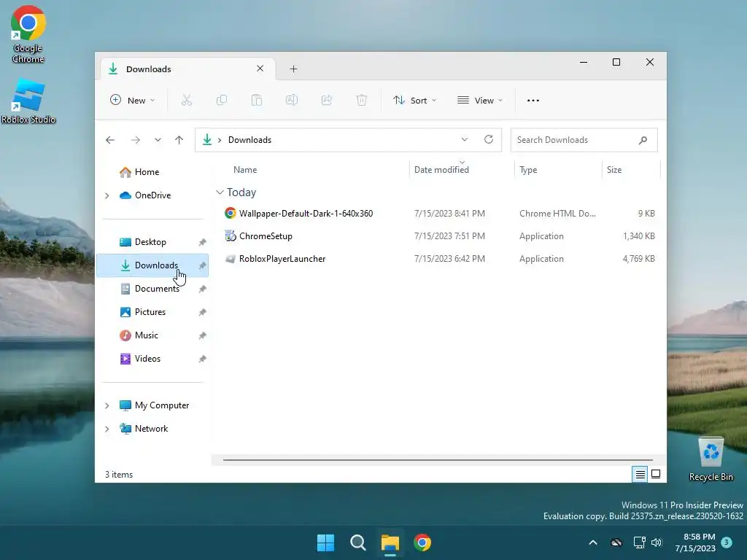Expand My Computer tree node
Viewport: 747px width, 560px height.
click(x=107, y=405)
